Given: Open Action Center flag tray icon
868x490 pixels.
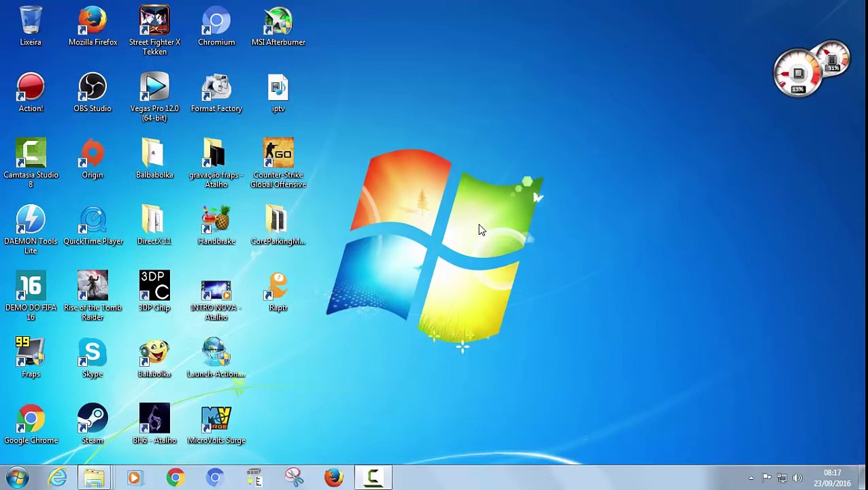Looking at the screenshot, I should [x=767, y=478].
